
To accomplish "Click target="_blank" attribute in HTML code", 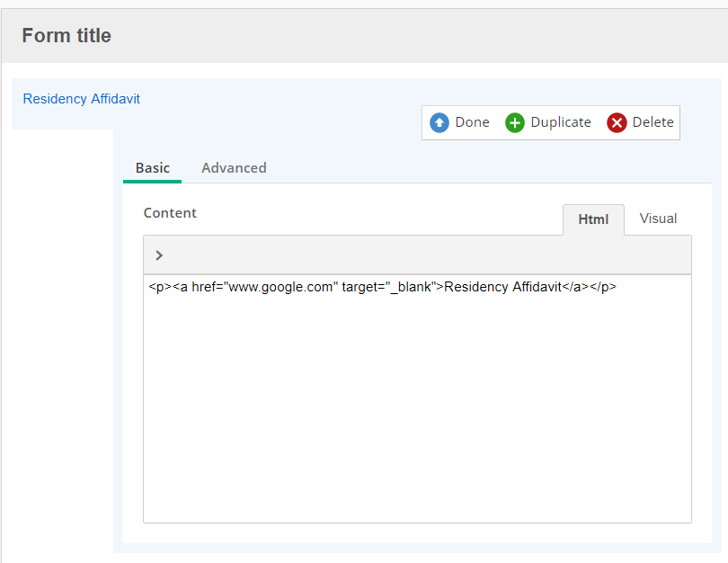I will click(x=388, y=288).
